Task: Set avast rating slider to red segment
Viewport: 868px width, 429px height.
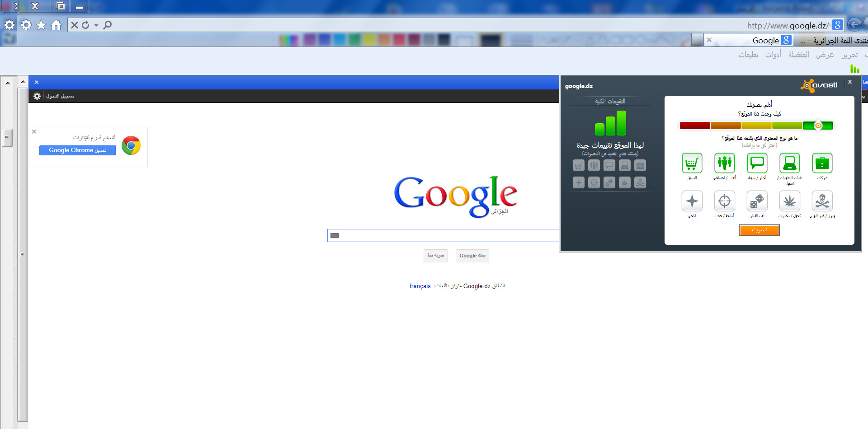Action: (694, 126)
